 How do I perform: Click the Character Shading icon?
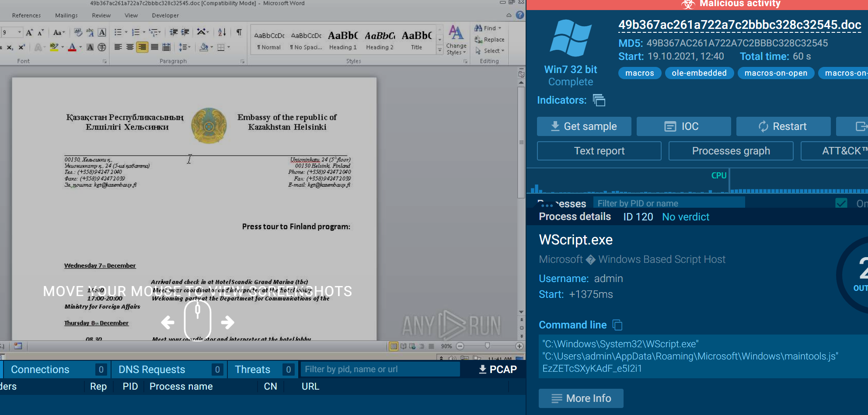click(x=90, y=47)
